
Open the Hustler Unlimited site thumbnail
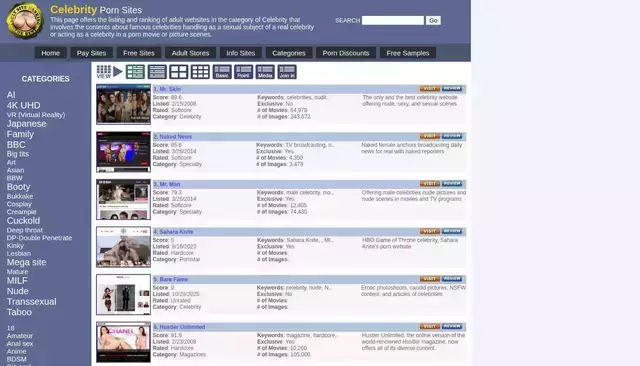pyautogui.click(x=123, y=342)
